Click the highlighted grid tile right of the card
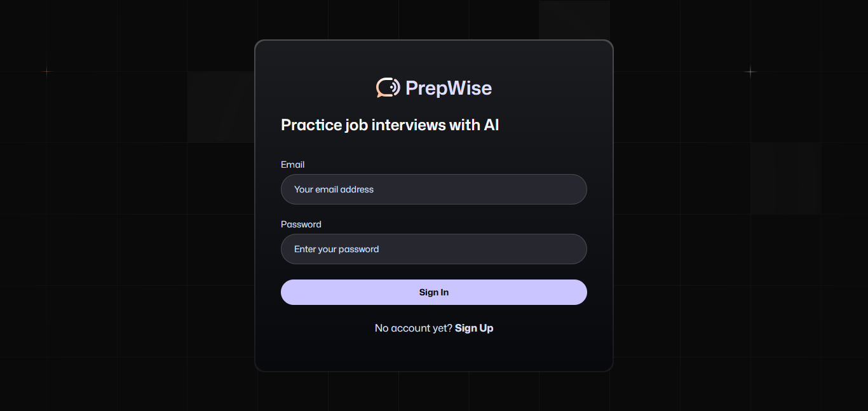This screenshot has height=411, width=868. click(786, 178)
